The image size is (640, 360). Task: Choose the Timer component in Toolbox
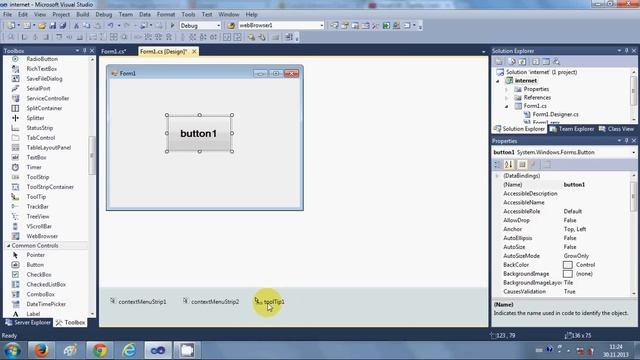34,167
